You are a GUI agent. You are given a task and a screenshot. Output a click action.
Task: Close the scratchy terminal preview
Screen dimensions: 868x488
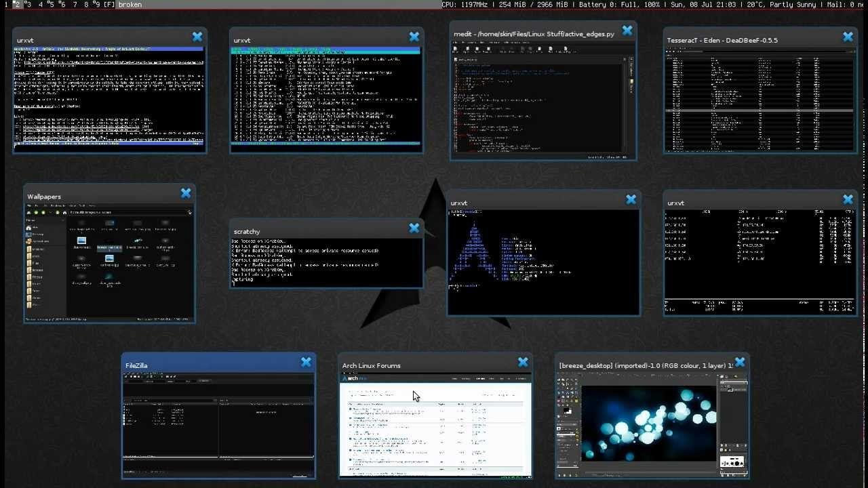[414, 228]
